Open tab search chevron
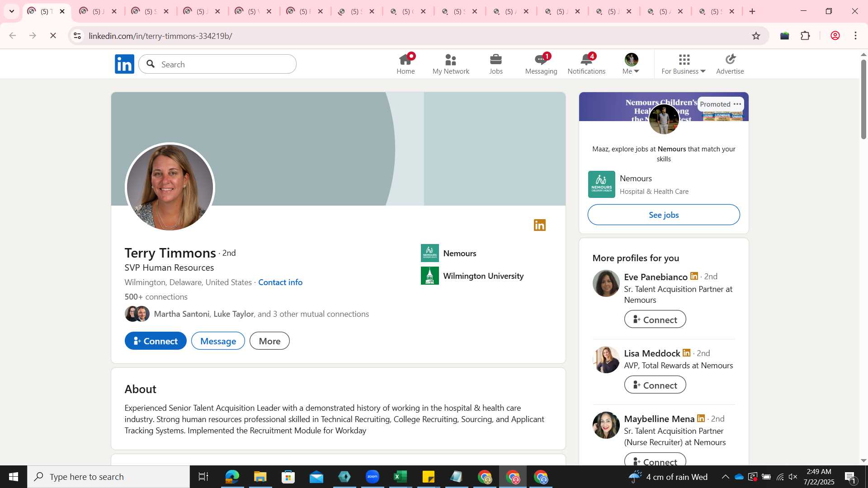Viewport: 868px width, 488px height. pyautogui.click(x=12, y=11)
